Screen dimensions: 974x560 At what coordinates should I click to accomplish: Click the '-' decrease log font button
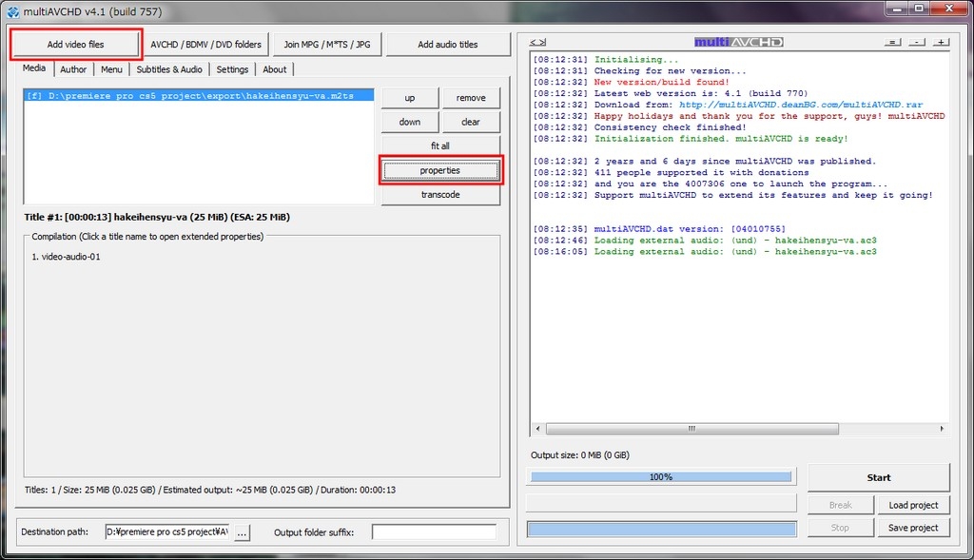[916, 42]
